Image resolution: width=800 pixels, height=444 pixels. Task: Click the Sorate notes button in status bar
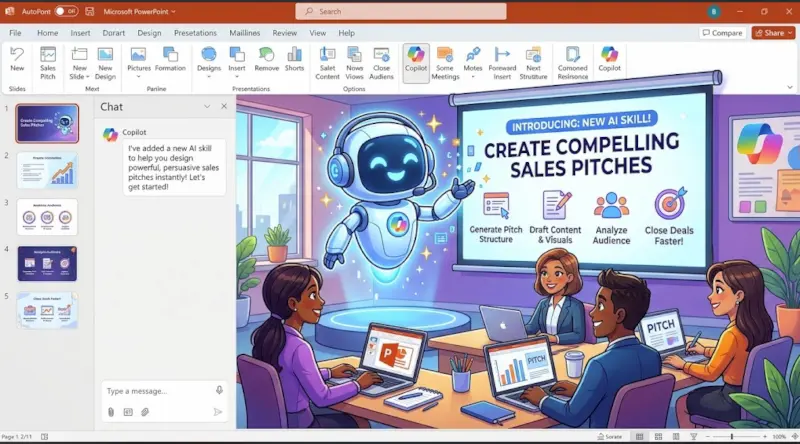[x=610, y=437]
